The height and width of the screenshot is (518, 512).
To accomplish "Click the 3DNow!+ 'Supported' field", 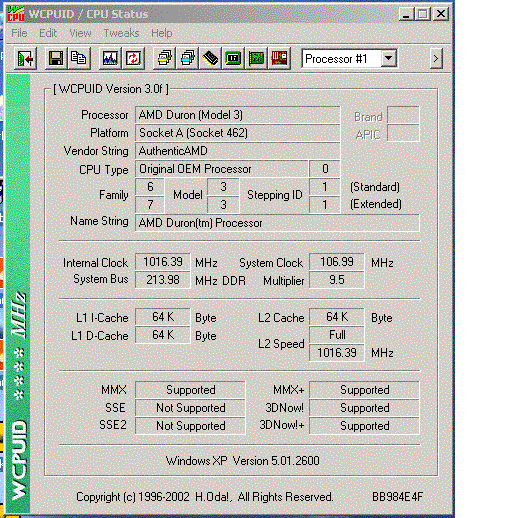I will 364,426.
